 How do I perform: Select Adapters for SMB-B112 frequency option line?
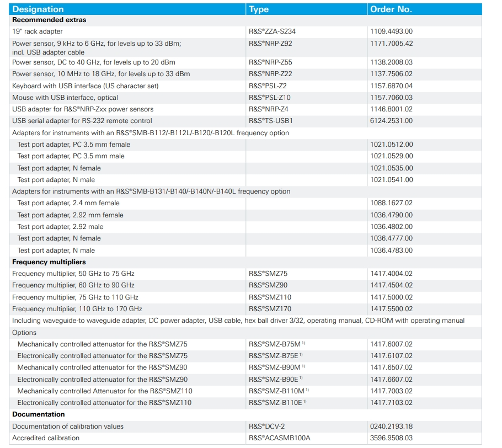(x=151, y=133)
